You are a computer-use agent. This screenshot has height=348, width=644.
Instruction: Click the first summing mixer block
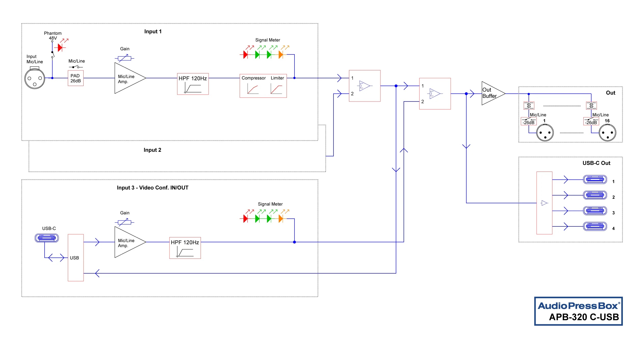click(x=365, y=86)
